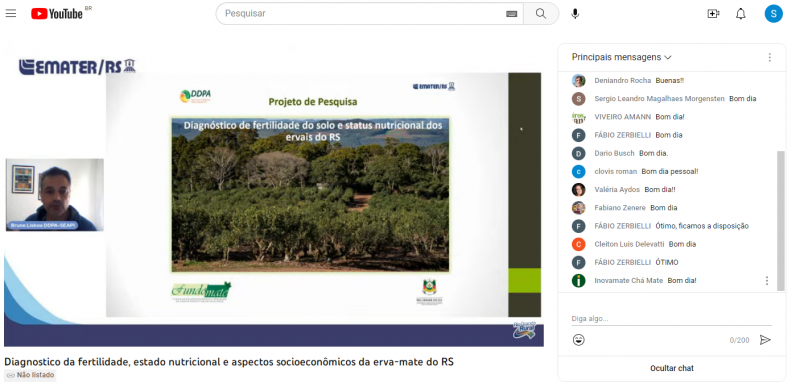Click the magnifier search button

(541, 14)
